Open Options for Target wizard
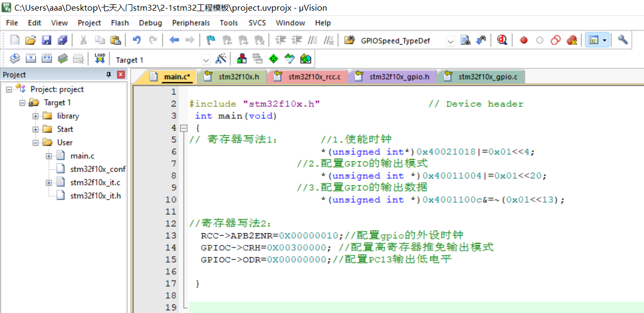Image resolution: width=644 pixels, height=313 pixels. click(x=222, y=59)
